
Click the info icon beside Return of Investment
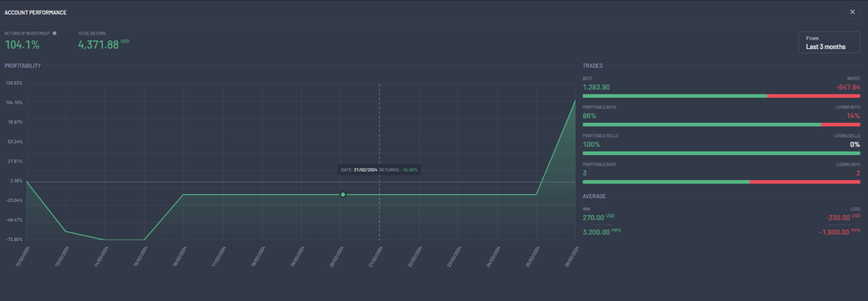point(55,33)
